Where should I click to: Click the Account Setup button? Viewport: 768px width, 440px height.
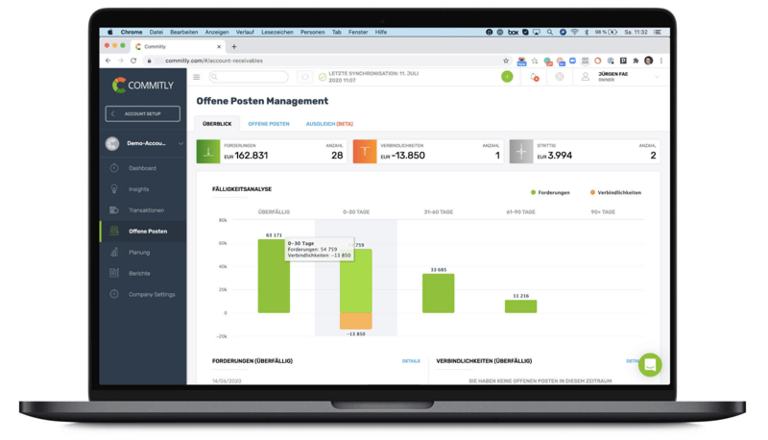tap(143, 114)
